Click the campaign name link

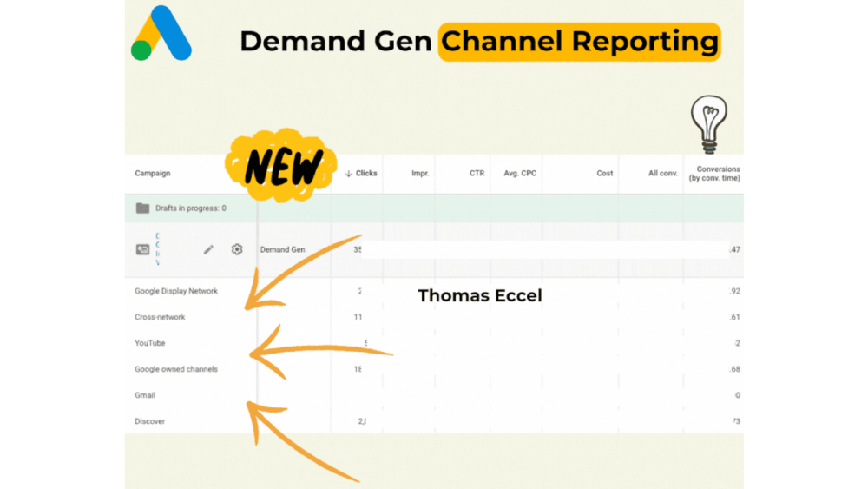(x=158, y=249)
